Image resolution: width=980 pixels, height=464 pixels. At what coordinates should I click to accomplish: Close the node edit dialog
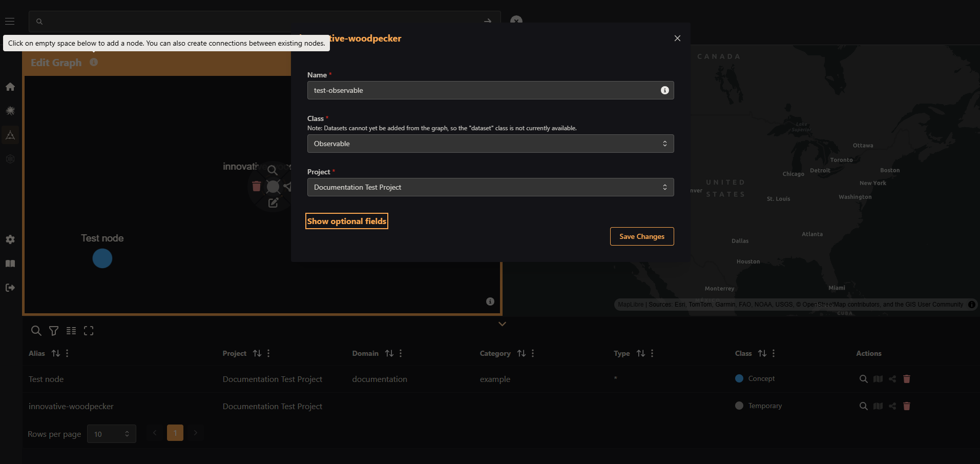[677, 38]
